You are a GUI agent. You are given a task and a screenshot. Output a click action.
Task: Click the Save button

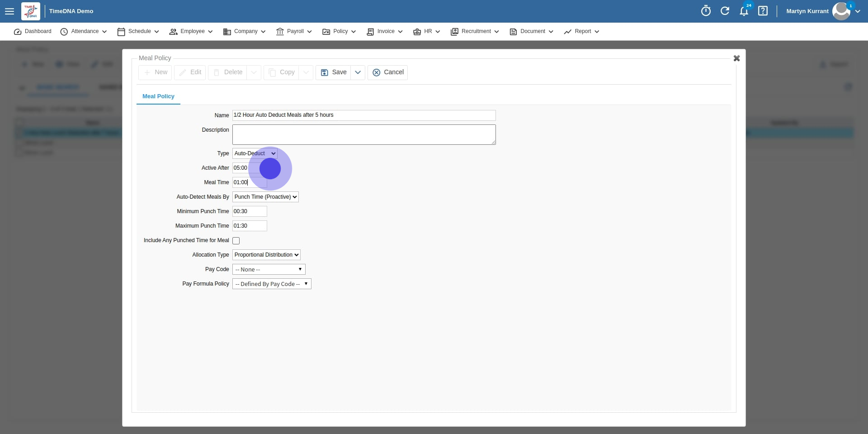click(333, 72)
